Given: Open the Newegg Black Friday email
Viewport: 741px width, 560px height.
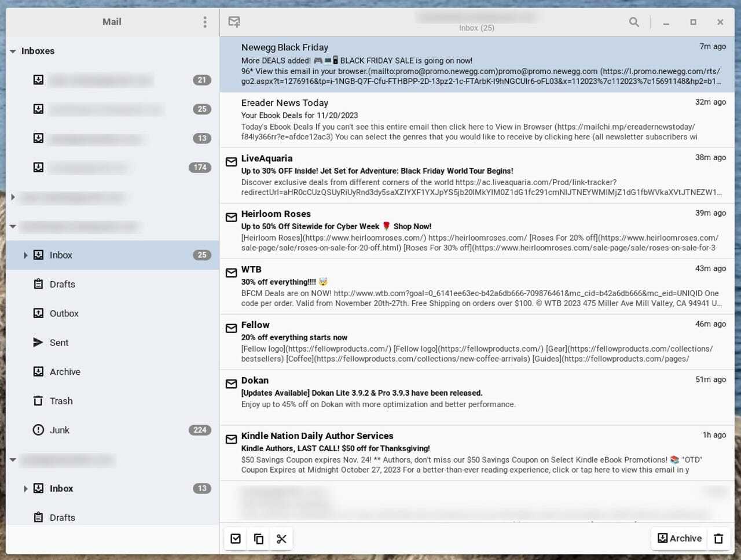Looking at the screenshot, I should coord(477,64).
